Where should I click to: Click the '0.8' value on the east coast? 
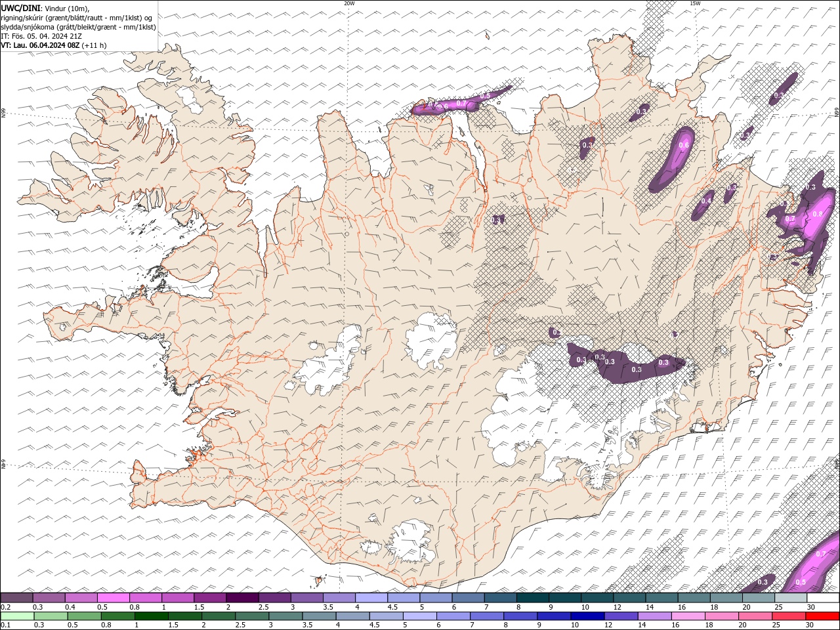coord(818,214)
